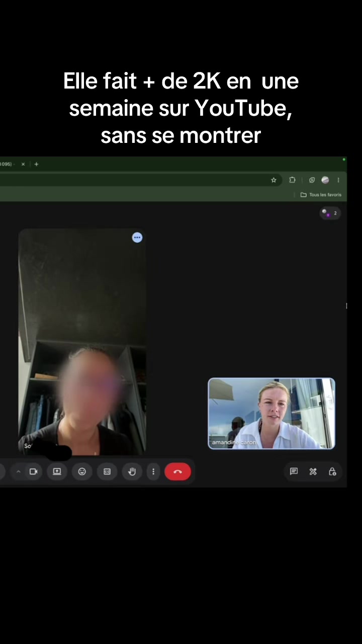The image size is (362, 644).
Task: Expand camera options chevron arrow
Action: (19, 471)
